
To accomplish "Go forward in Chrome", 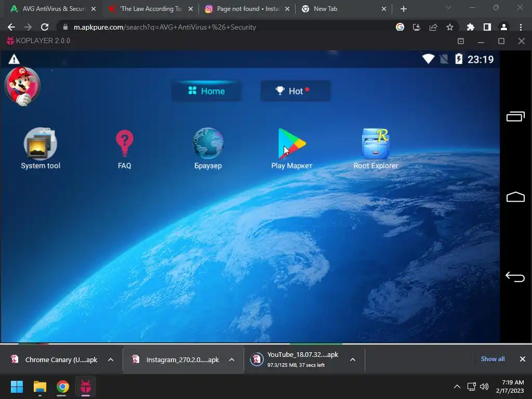I will (x=28, y=27).
